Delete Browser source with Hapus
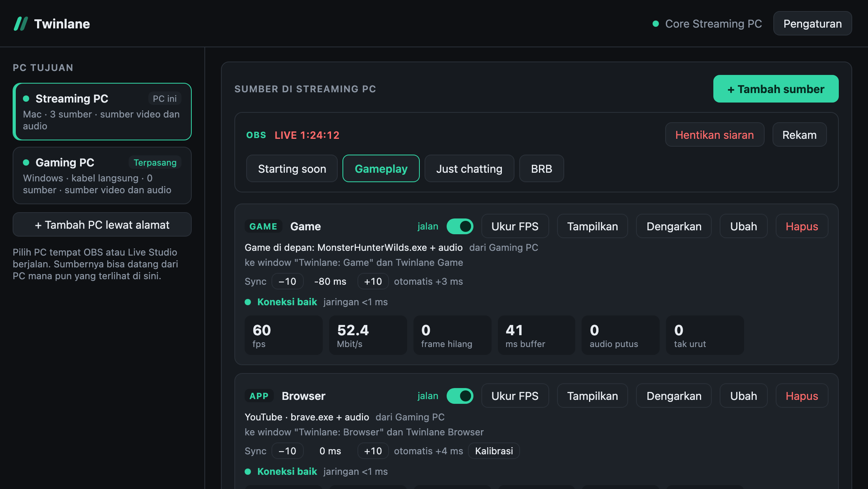 [x=802, y=396]
